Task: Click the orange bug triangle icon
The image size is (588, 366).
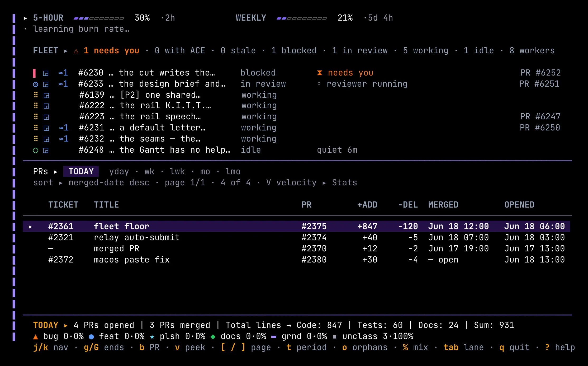Action: (36, 337)
